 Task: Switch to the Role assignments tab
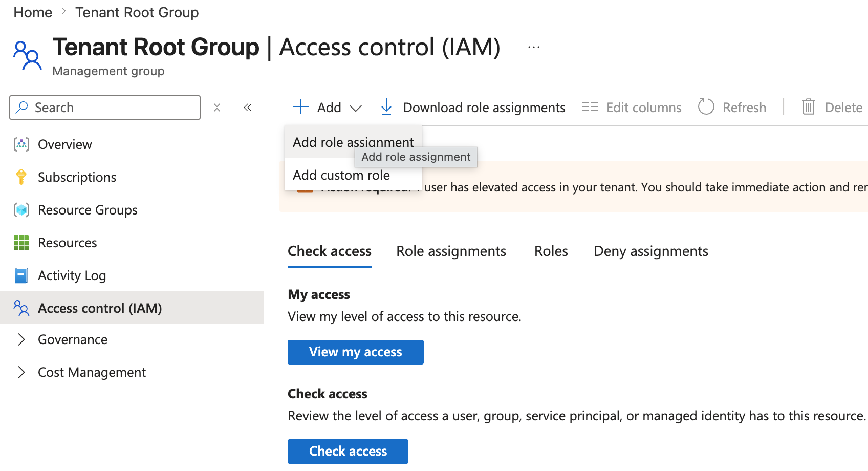point(451,251)
